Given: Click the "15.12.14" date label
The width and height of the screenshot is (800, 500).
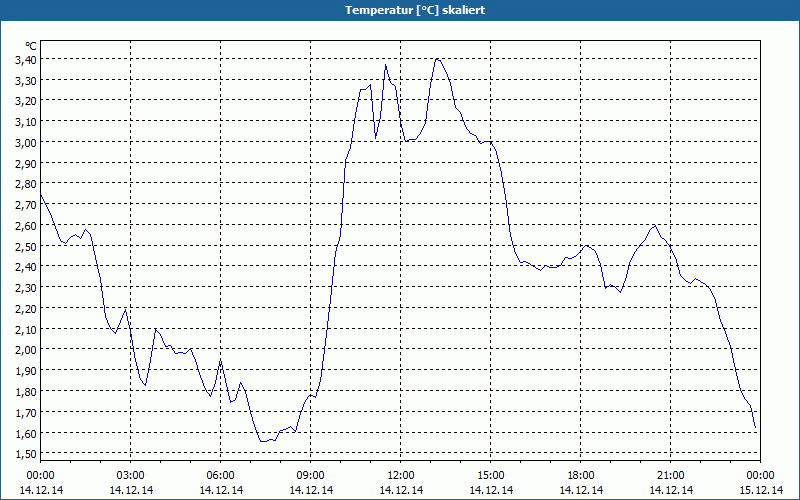Looking at the screenshot, I should pos(761,490).
